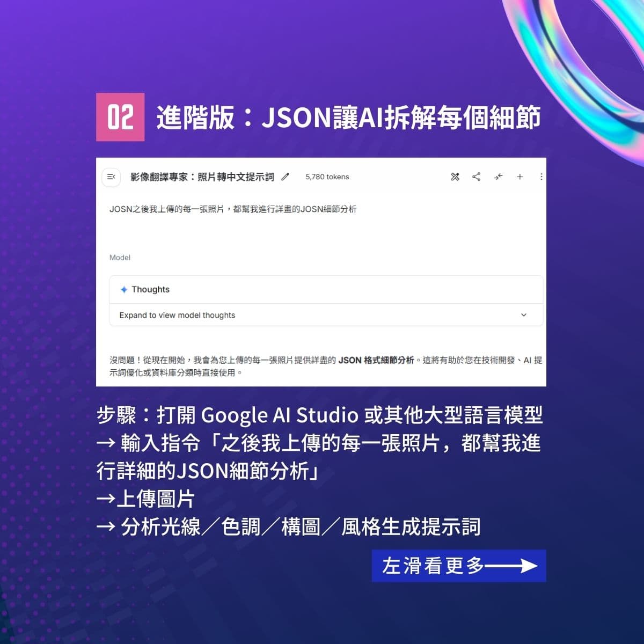Open the three-dot more options menu
This screenshot has height=644, width=644.
click(541, 177)
